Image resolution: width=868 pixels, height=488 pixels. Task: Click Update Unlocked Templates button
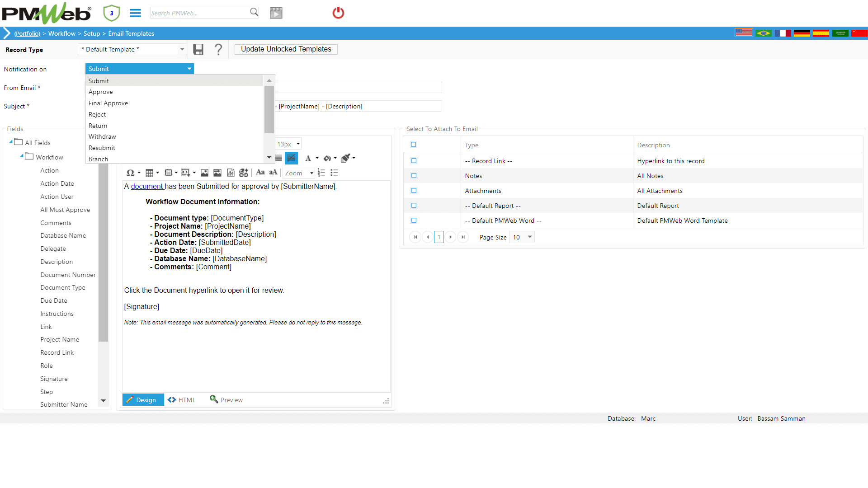286,49
